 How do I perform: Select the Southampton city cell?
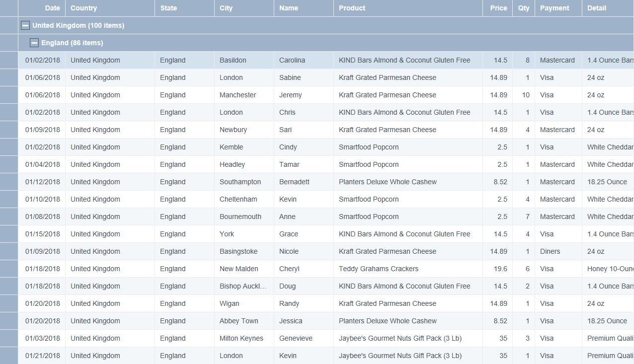pyautogui.click(x=244, y=182)
